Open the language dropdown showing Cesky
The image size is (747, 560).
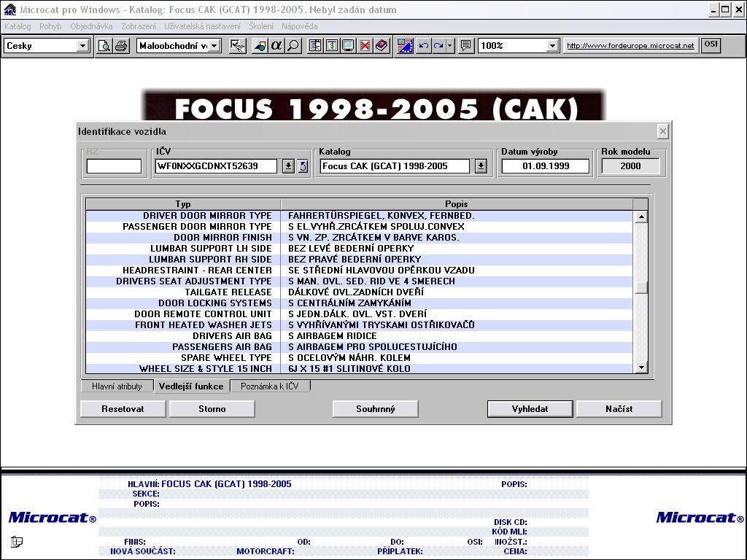(82, 46)
